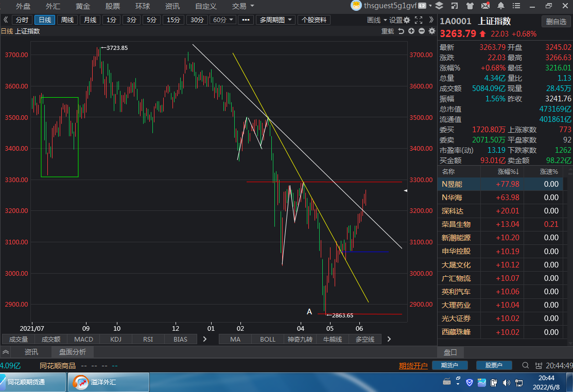Zoom in using the plus icon

click(411, 31)
